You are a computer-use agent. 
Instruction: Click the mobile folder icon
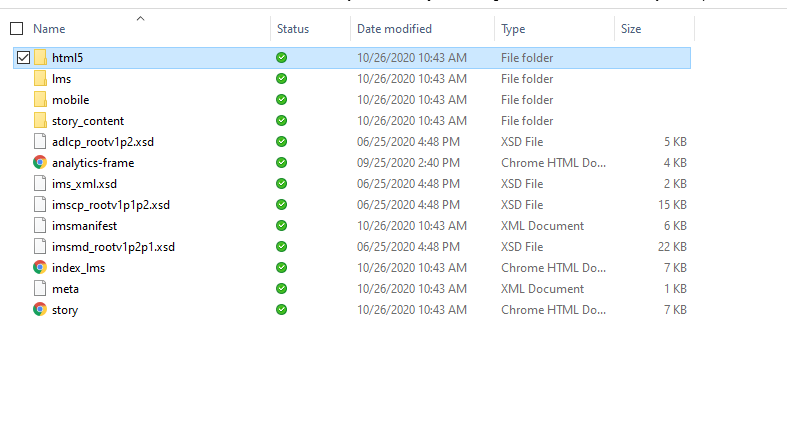pyautogui.click(x=40, y=100)
